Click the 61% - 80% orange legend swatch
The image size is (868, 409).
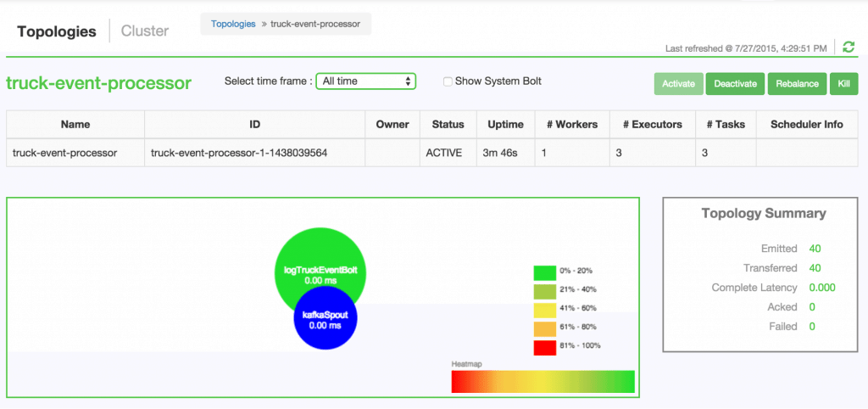point(544,328)
